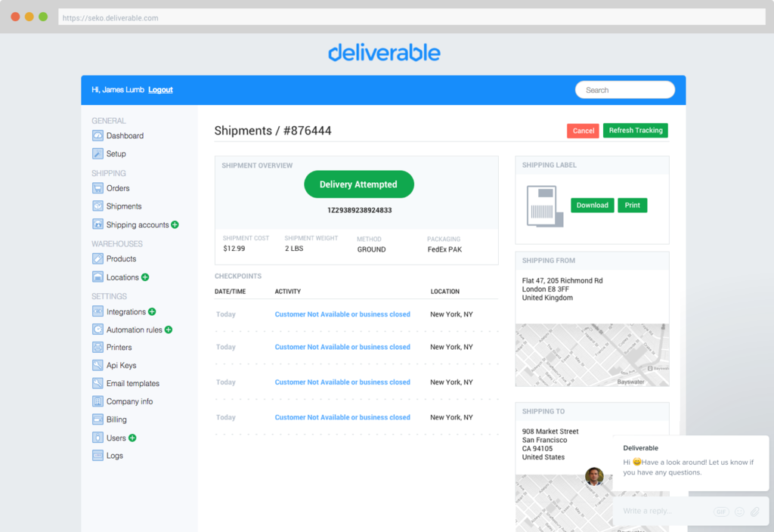Open the Printers menu item

pyautogui.click(x=119, y=348)
